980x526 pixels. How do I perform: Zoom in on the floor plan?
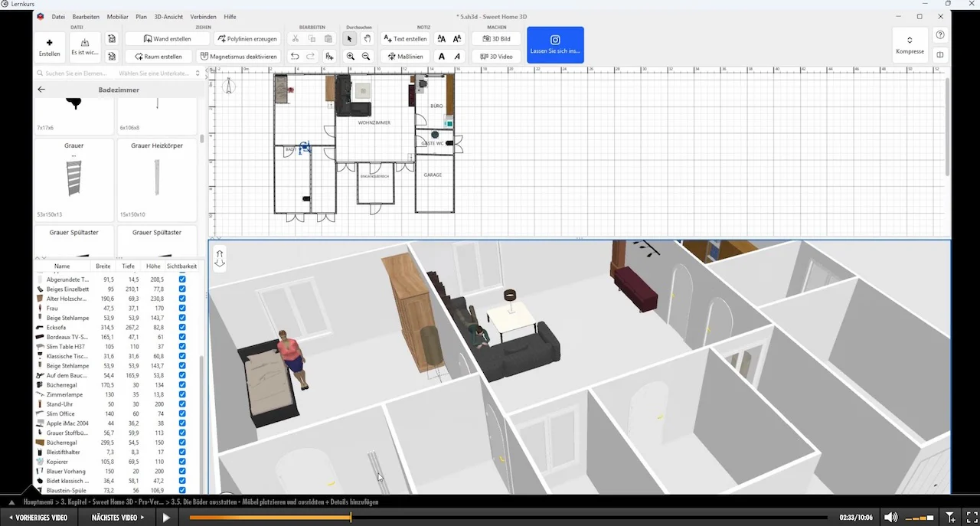[x=350, y=57]
